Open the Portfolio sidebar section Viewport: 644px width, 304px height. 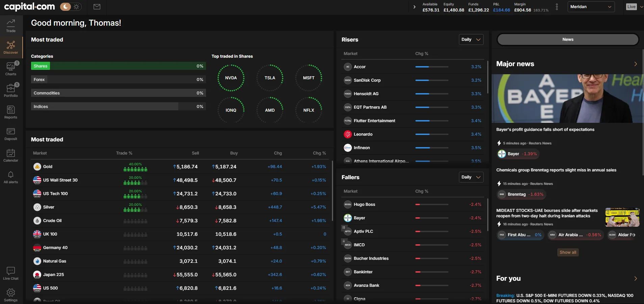point(11,91)
